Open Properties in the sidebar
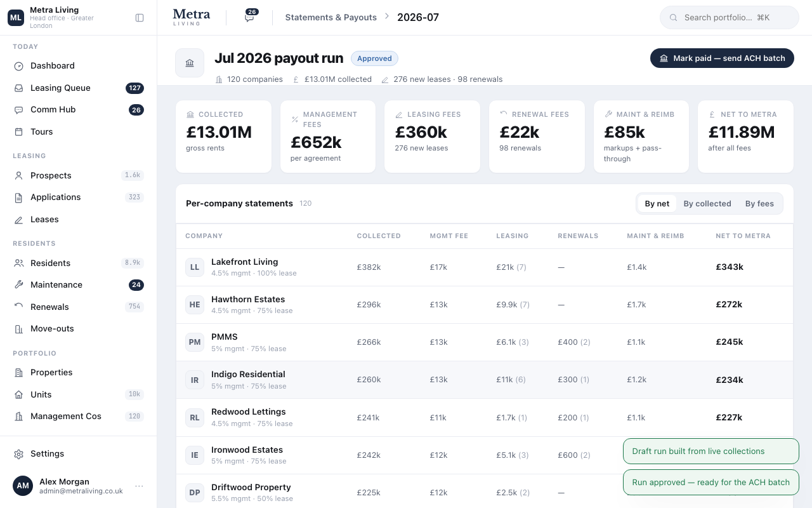The image size is (812, 508). [79, 373]
